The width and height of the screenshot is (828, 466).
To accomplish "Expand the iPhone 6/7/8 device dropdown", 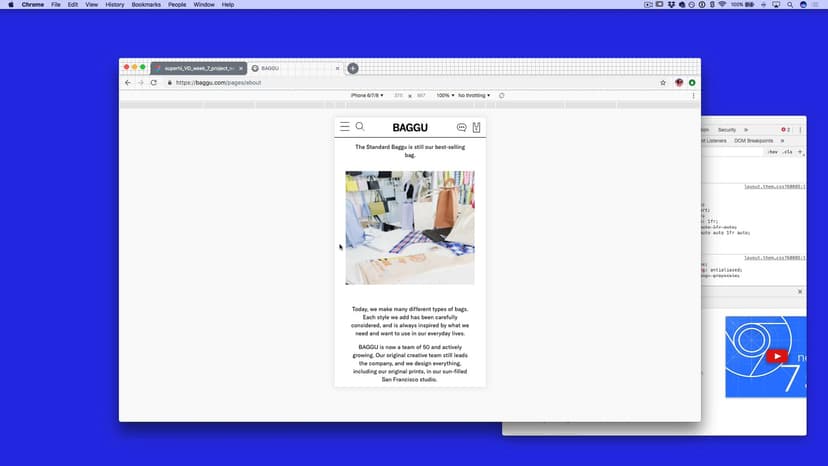I will pos(367,96).
